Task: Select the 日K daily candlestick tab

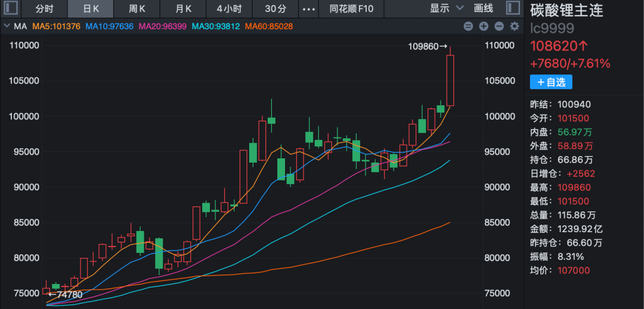Action: [91, 9]
